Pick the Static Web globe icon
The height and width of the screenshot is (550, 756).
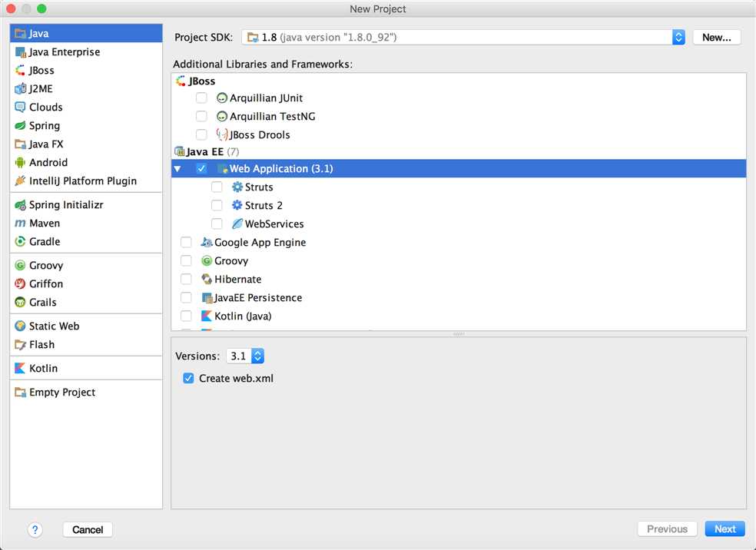point(20,326)
